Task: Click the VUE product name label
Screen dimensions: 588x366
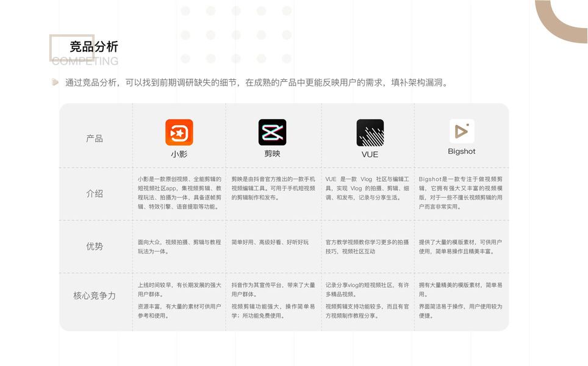Action: (370, 154)
